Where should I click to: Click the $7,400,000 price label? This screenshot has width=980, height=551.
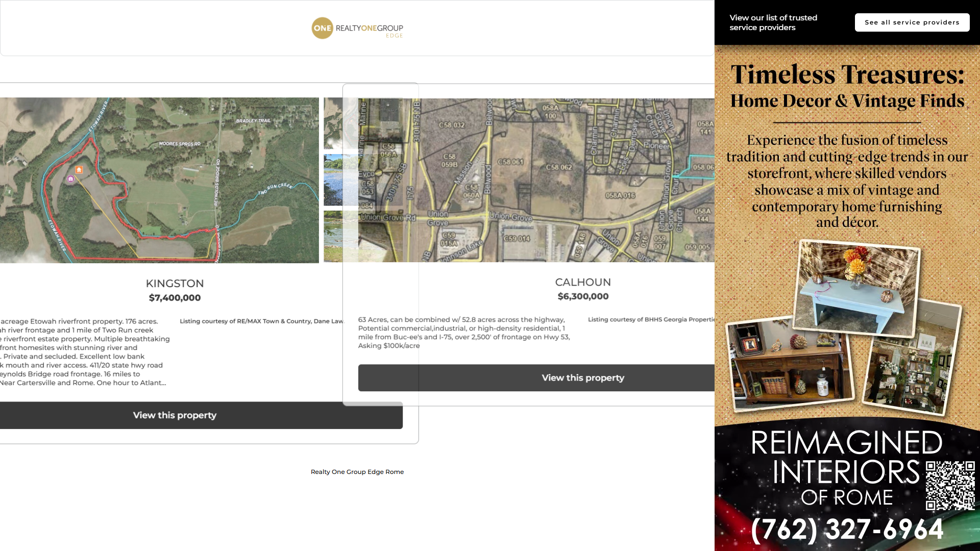pyautogui.click(x=175, y=298)
